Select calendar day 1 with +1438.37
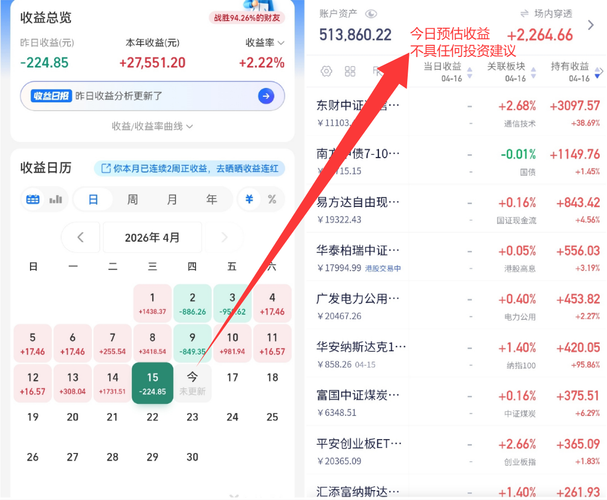Image resolution: width=607 pixels, height=500 pixels. pyautogui.click(x=153, y=303)
